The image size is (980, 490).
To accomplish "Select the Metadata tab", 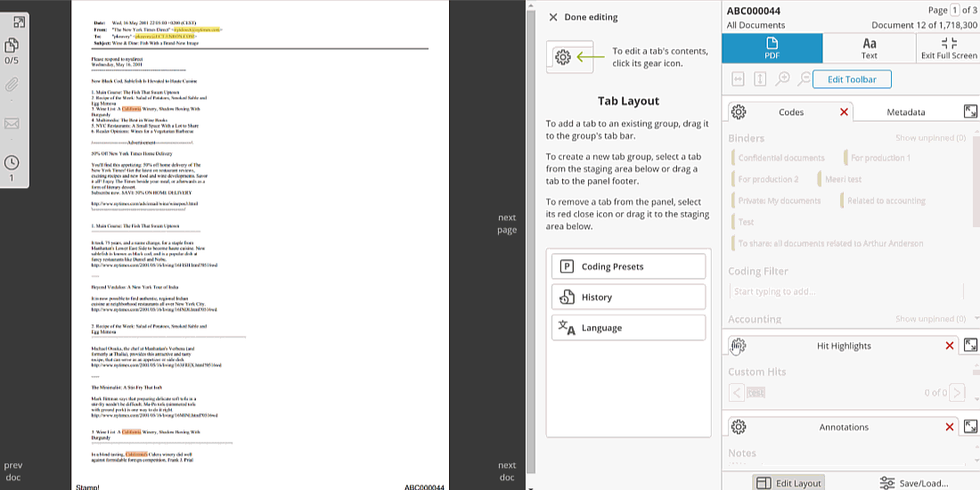I will [x=906, y=112].
